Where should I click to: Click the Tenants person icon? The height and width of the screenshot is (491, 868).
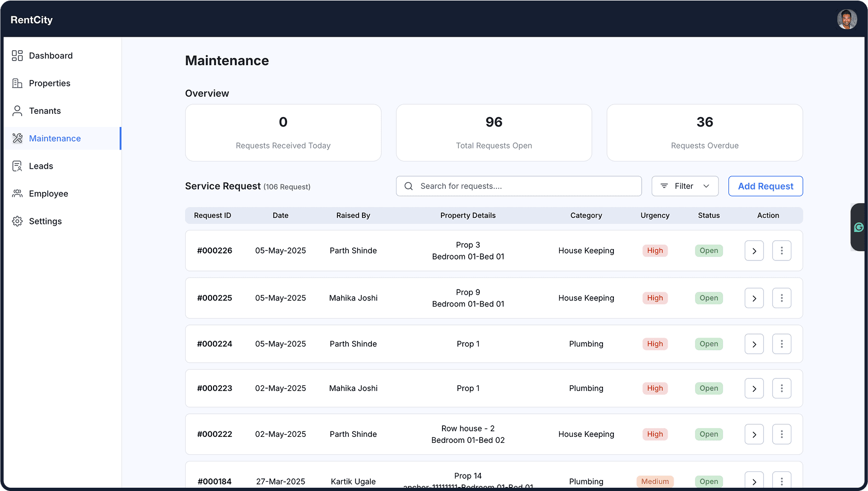(18, 111)
